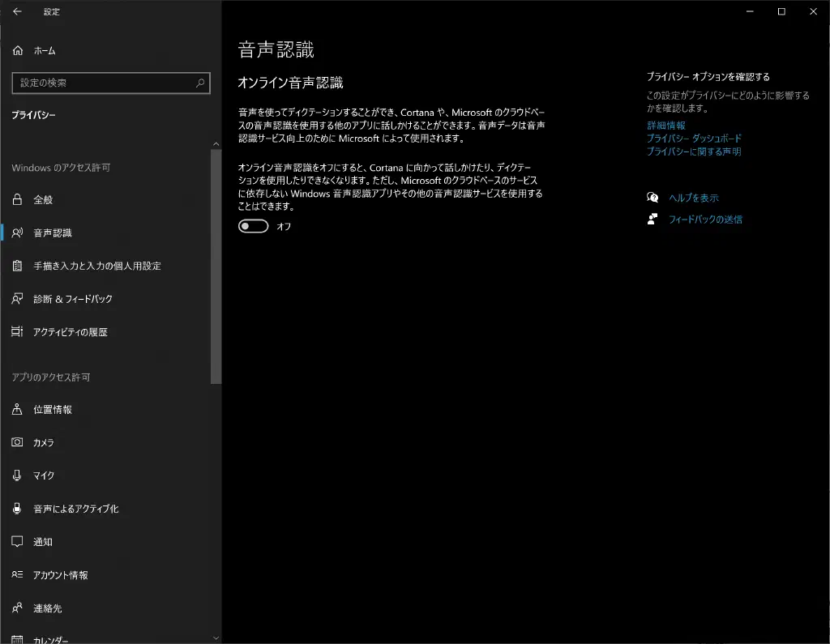The image size is (830, 644).
Task: Click the sidebar scroll down arrow
Action: point(216,638)
